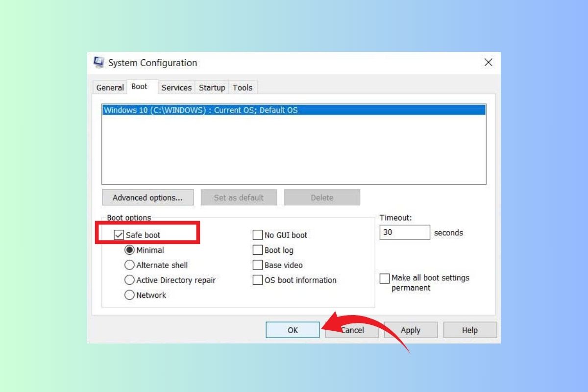Select the Windows 10 boot entry

click(x=294, y=110)
